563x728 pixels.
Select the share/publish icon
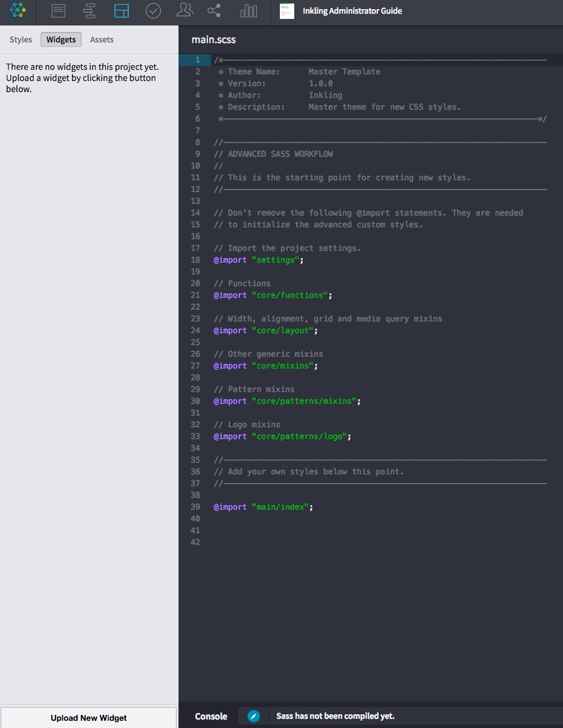216,11
